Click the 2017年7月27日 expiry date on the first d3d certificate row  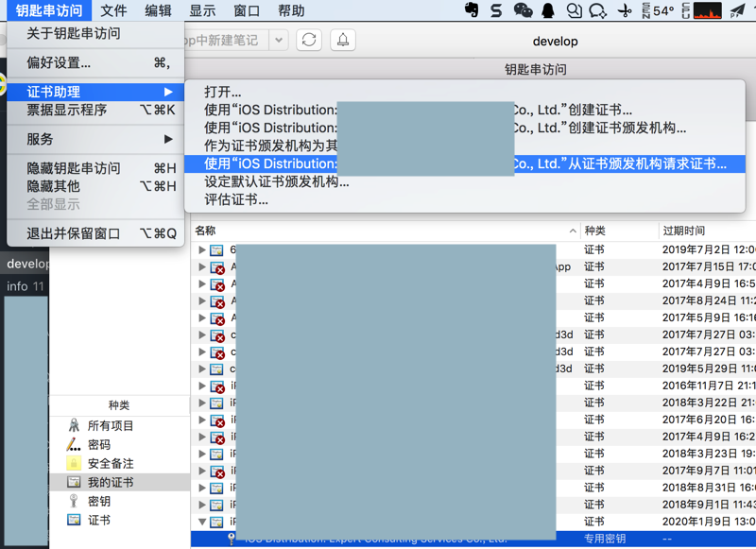click(709, 335)
